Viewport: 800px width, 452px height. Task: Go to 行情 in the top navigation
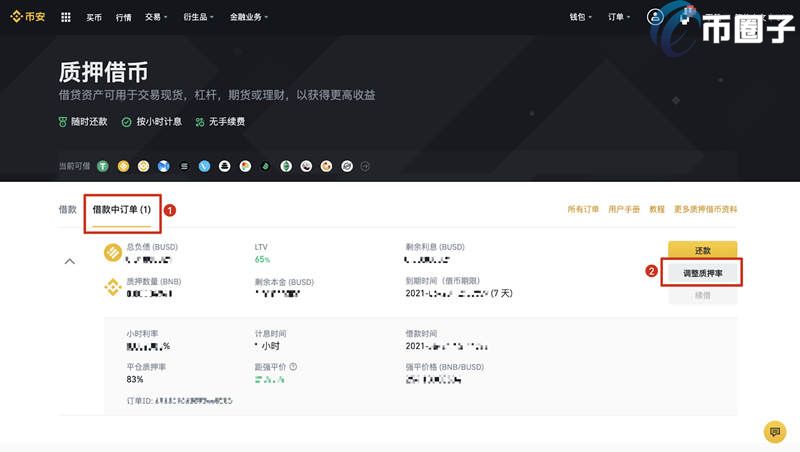pos(123,17)
